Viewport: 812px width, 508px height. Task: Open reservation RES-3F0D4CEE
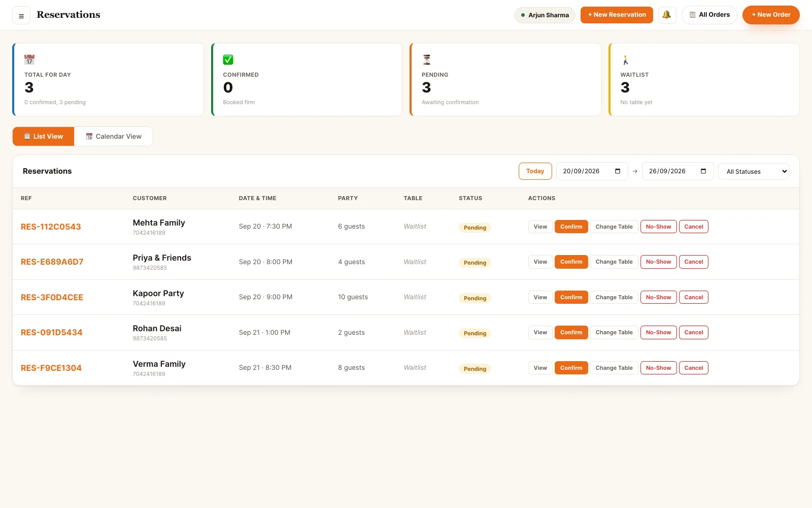coord(52,297)
